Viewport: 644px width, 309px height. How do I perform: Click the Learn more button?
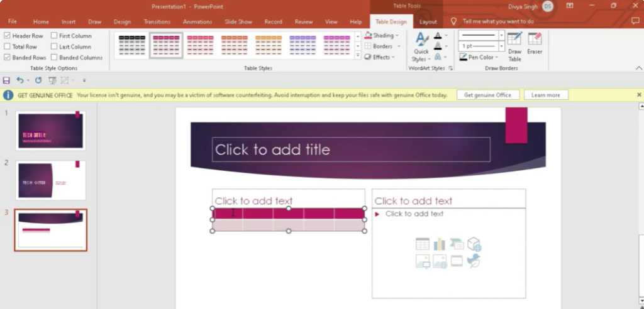click(545, 95)
